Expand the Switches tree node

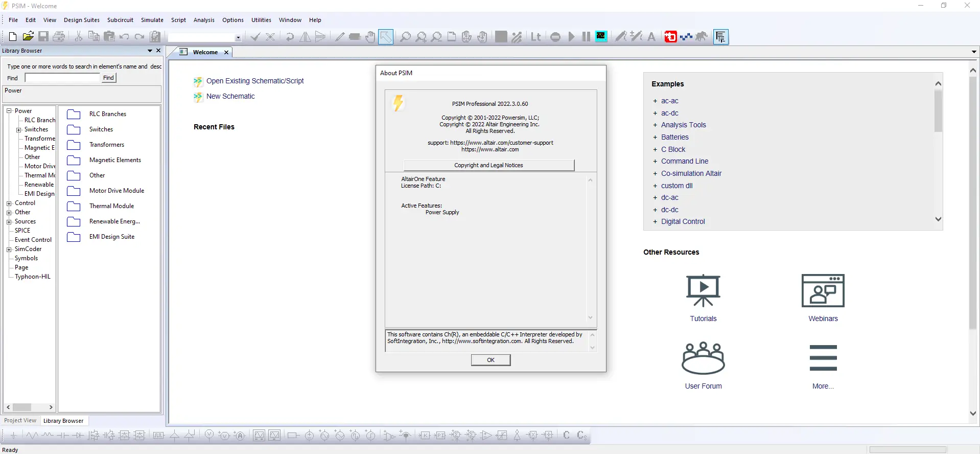tap(19, 130)
